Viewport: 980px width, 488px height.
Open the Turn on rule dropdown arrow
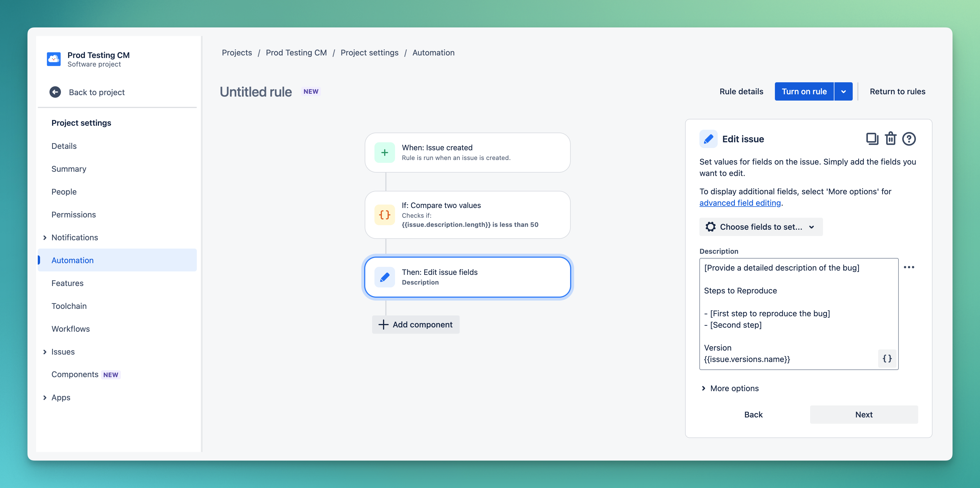[844, 91]
